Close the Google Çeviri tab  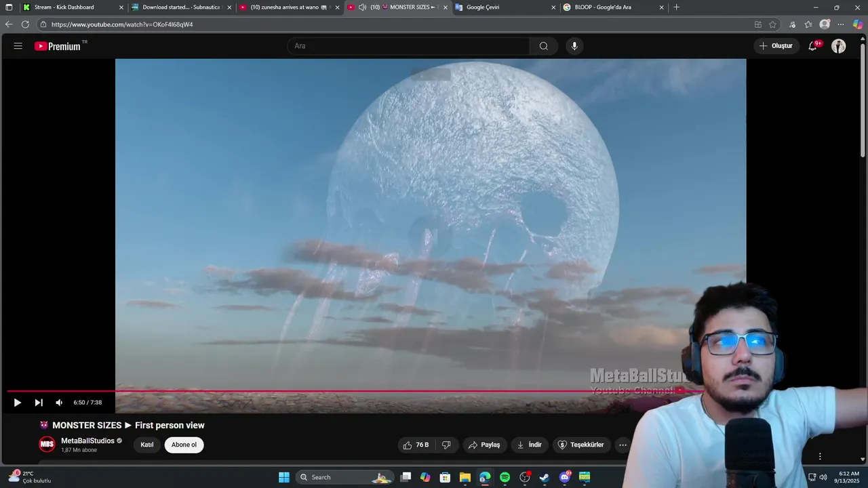point(554,7)
